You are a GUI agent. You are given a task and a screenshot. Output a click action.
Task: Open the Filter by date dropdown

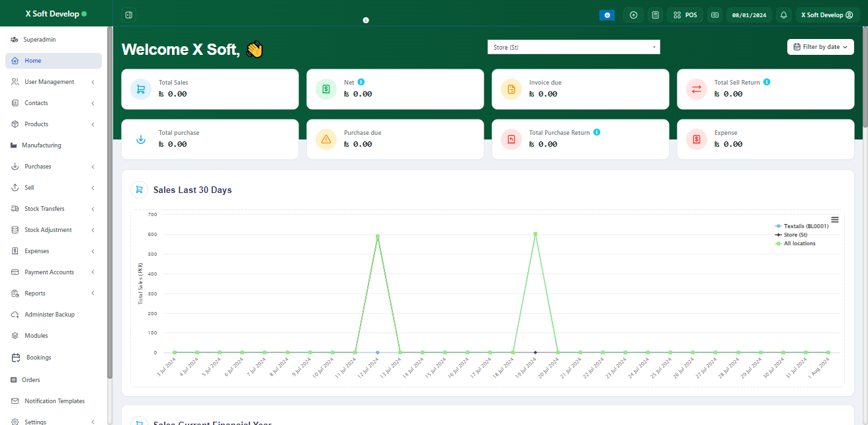(x=820, y=47)
